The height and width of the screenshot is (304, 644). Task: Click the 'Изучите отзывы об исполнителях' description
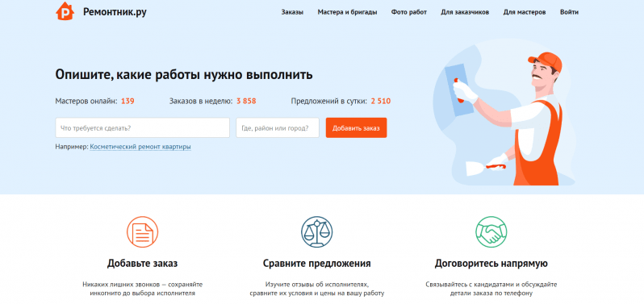(x=316, y=289)
